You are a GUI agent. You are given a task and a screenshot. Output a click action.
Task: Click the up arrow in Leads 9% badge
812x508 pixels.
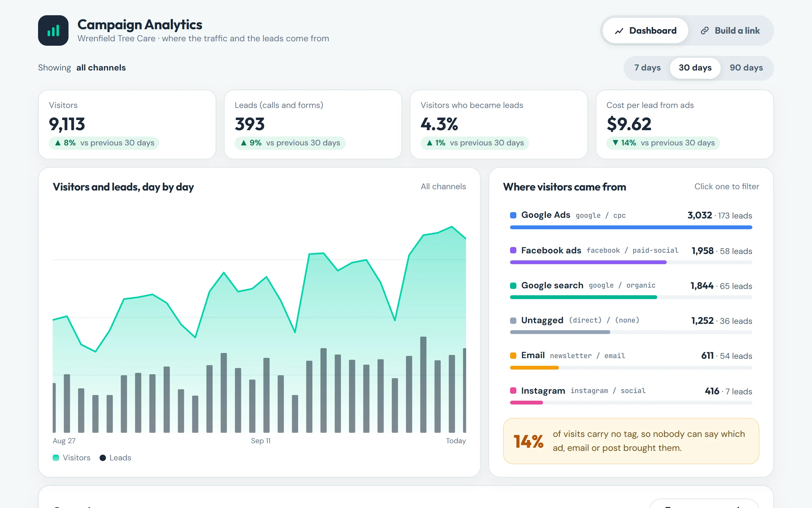tap(244, 143)
